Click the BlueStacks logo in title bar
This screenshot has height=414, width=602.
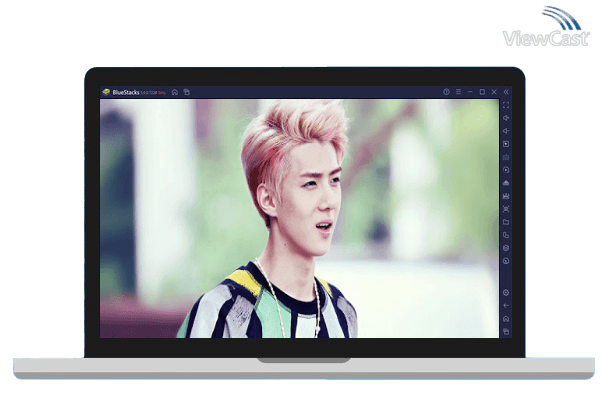(x=106, y=92)
